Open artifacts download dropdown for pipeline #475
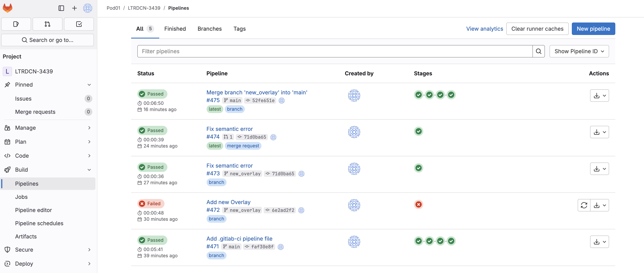Image resolution: width=644 pixels, height=273 pixels. click(x=599, y=96)
